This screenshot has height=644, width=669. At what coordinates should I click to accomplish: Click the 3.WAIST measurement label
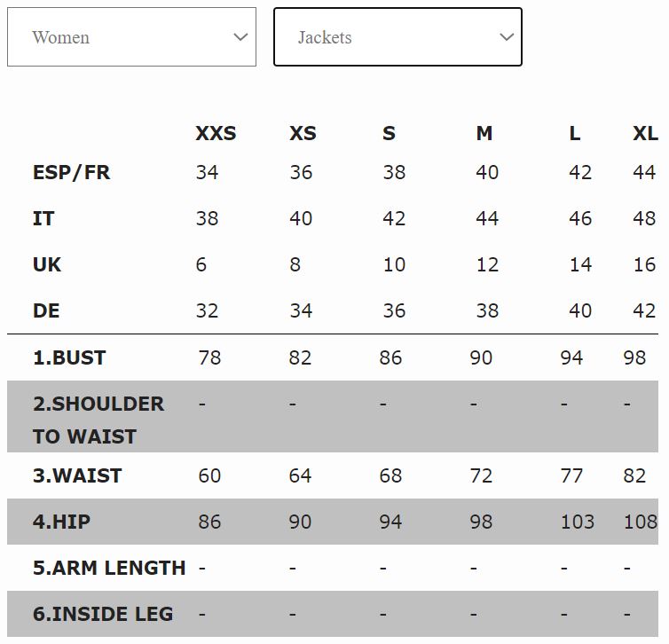pos(77,475)
